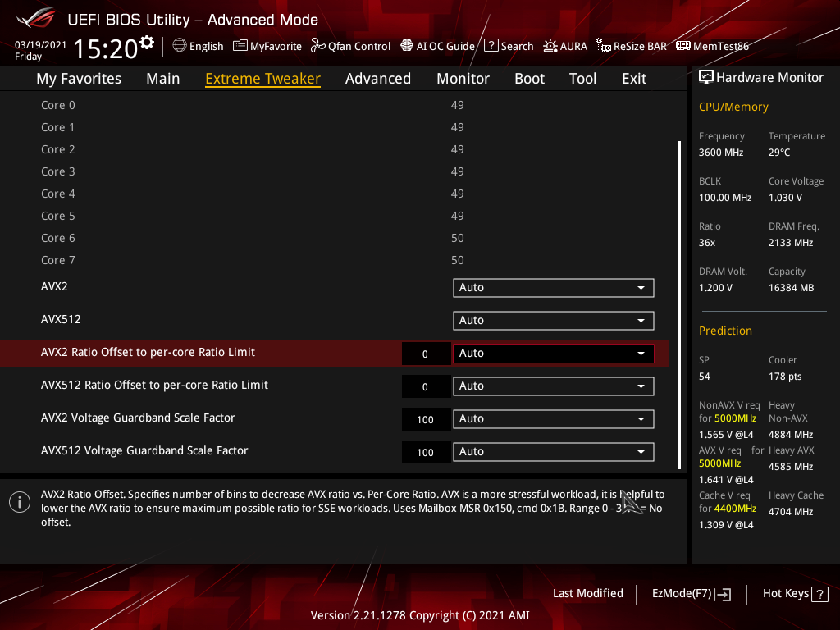Open the Exit tab
The height and width of the screenshot is (630, 840).
634,79
